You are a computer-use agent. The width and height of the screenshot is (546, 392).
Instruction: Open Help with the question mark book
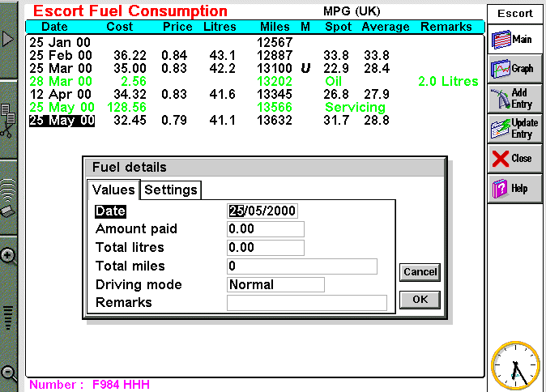514,189
